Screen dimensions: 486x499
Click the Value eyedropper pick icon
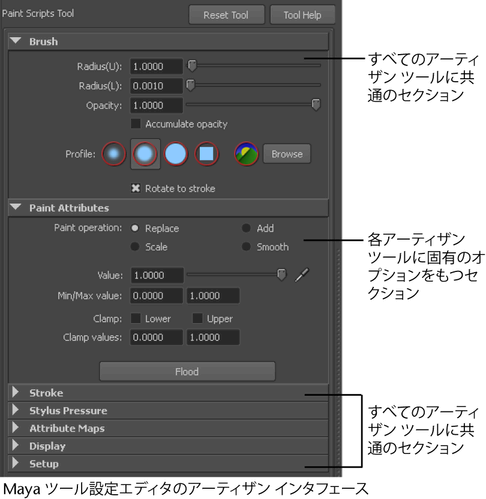coord(302,275)
